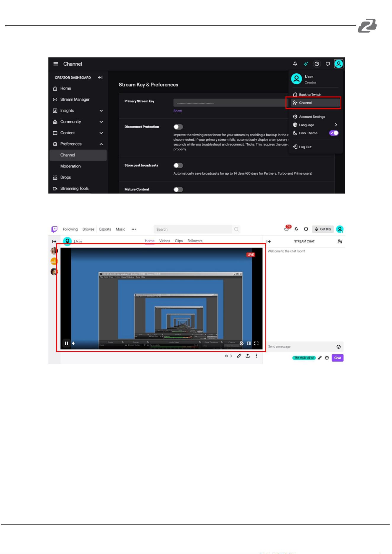Click the edit pencil icon below player

coord(239,356)
